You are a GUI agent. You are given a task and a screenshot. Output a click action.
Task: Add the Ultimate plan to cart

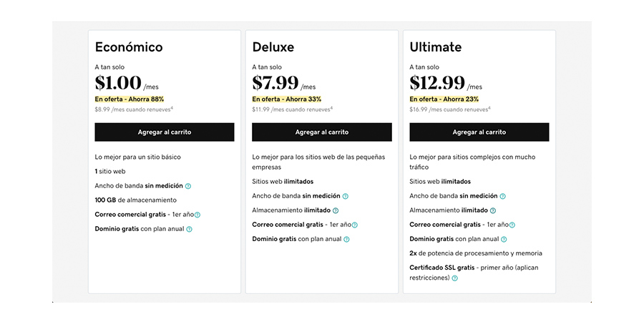pyautogui.click(x=479, y=132)
